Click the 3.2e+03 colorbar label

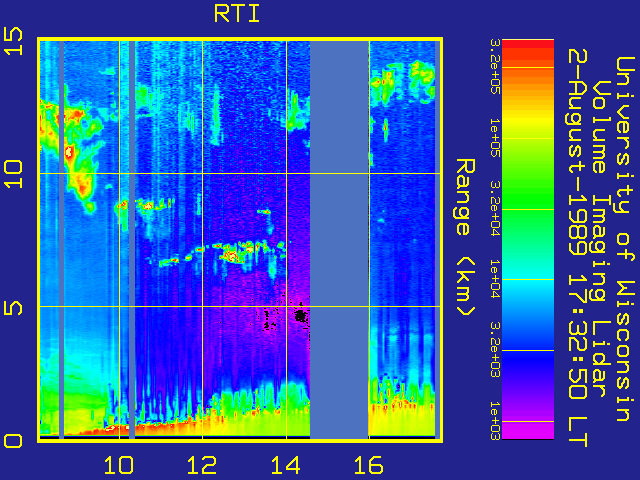pos(495,350)
